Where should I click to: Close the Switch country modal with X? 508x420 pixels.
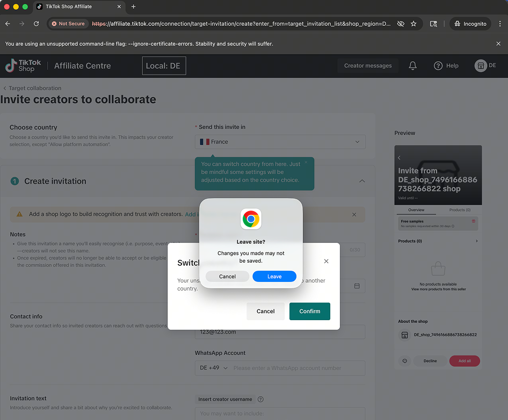(x=326, y=261)
